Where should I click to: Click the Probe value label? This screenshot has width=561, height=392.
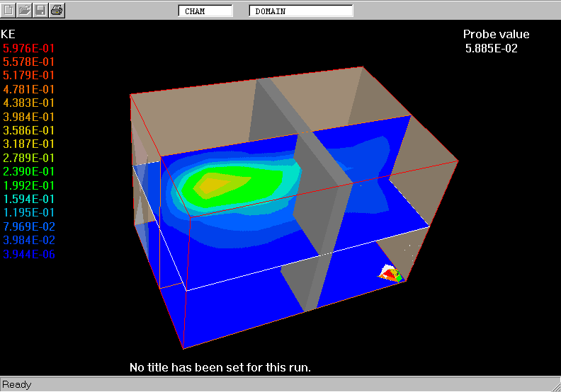pos(496,34)
